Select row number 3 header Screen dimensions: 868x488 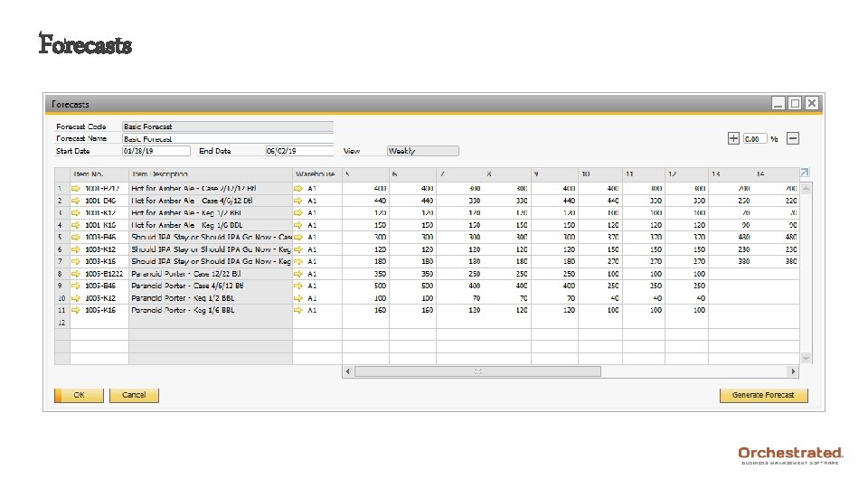point(62,213)
